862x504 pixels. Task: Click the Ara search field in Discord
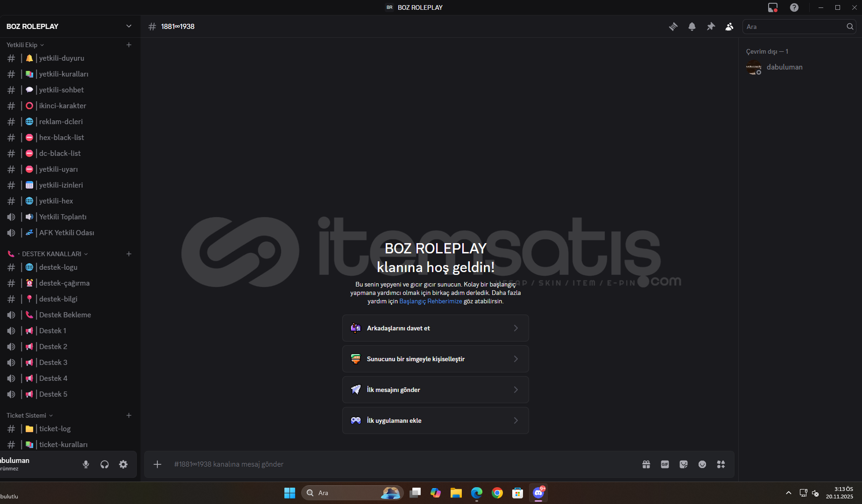tap(799, 27)
